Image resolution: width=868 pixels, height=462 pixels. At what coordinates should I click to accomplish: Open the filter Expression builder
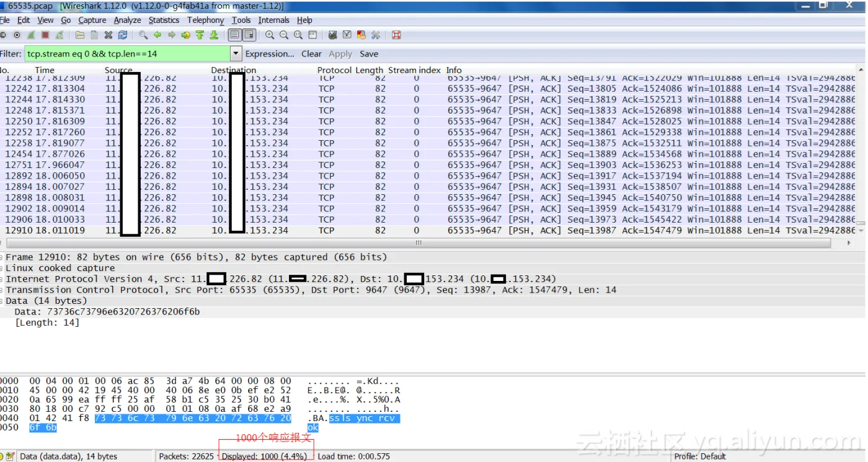(x=270, y=54)
